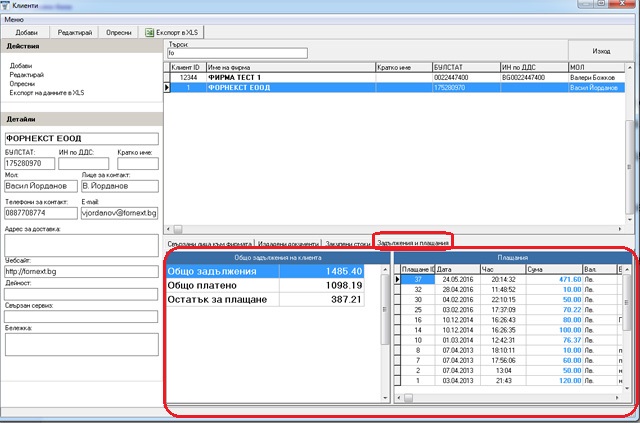Click the debts table scroll-down arrow
640x423 pixels.
click(385, 398)
